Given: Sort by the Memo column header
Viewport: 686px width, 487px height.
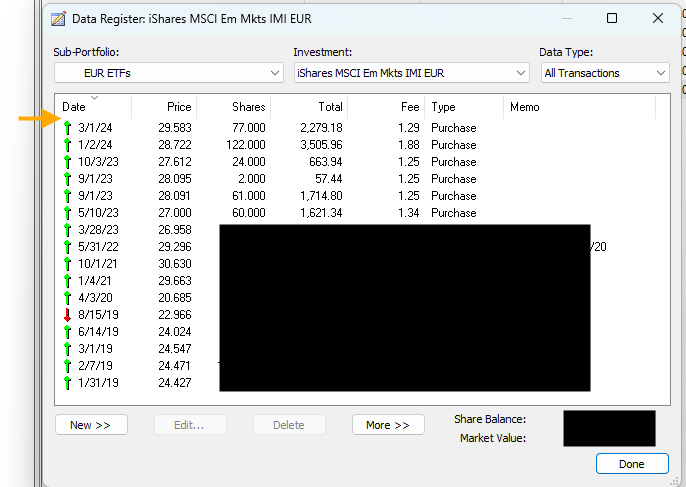Looking at the screenshot, I should coord(580,107).
